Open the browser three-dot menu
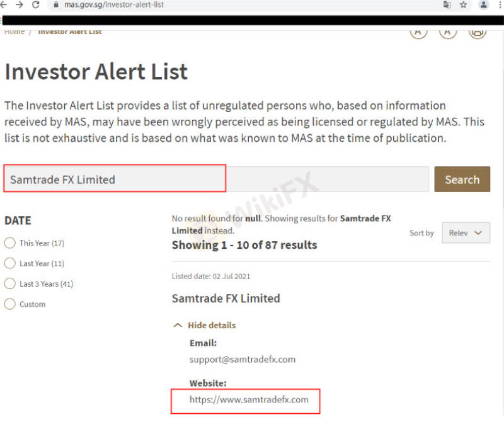 [500, 4]
